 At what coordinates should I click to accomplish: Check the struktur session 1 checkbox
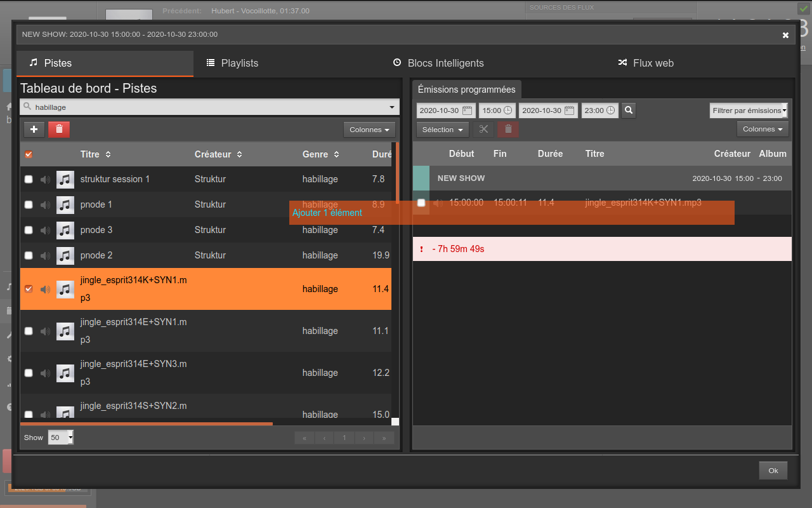click(29, 179)
